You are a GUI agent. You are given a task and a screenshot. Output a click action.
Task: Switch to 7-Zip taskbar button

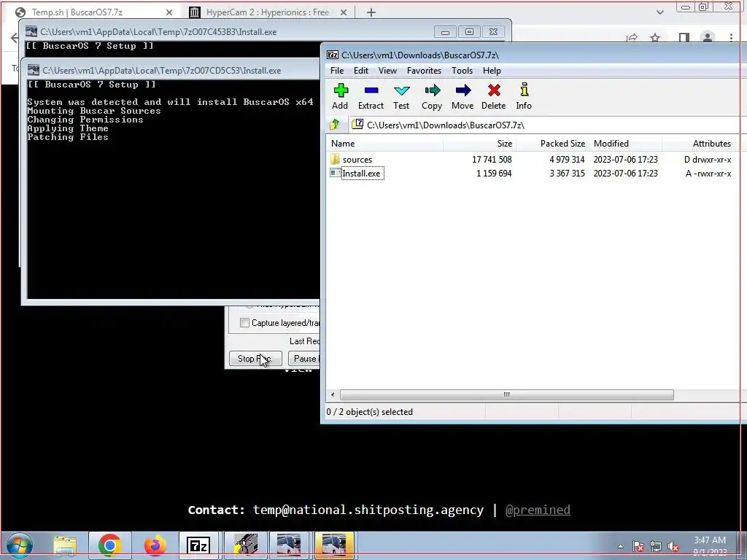pos(198,545)
